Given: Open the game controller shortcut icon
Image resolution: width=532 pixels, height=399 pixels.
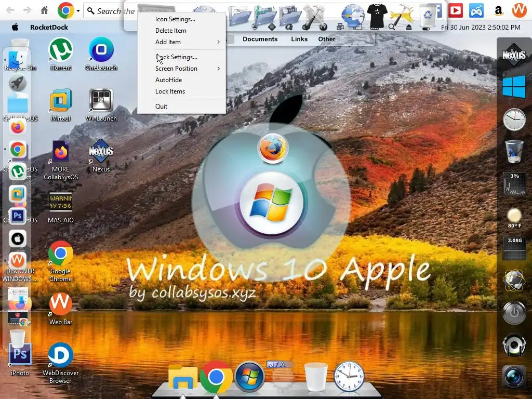Looking at the screenshot, I should 476,11.
